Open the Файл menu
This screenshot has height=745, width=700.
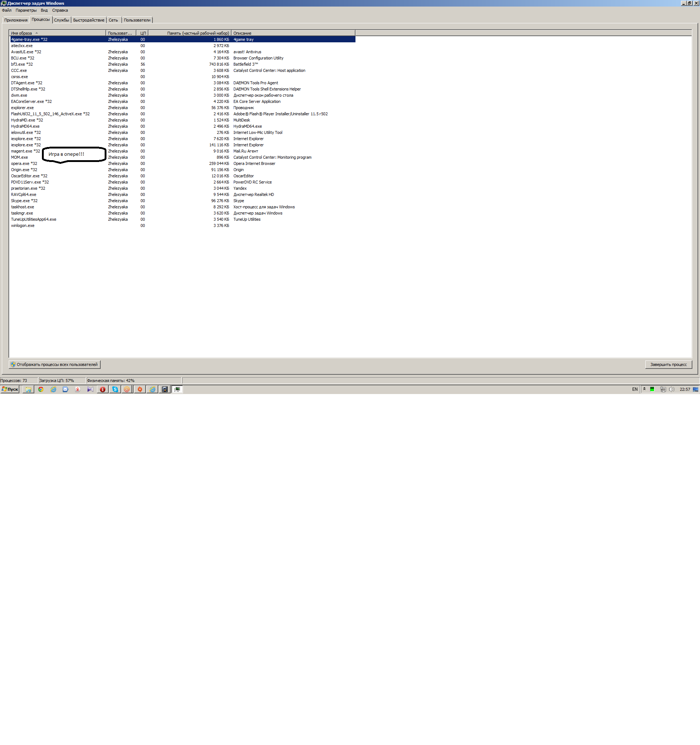[x=7, y=11]
